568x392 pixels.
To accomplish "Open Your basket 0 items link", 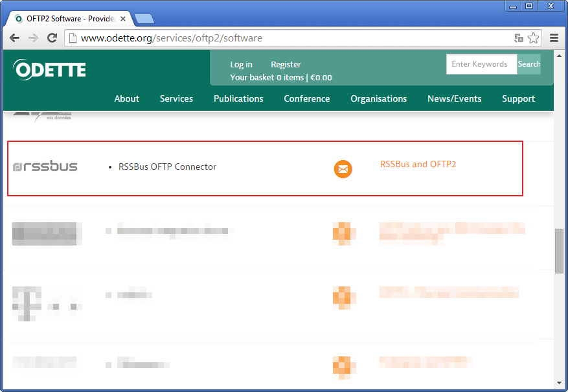I will (281, 78).
